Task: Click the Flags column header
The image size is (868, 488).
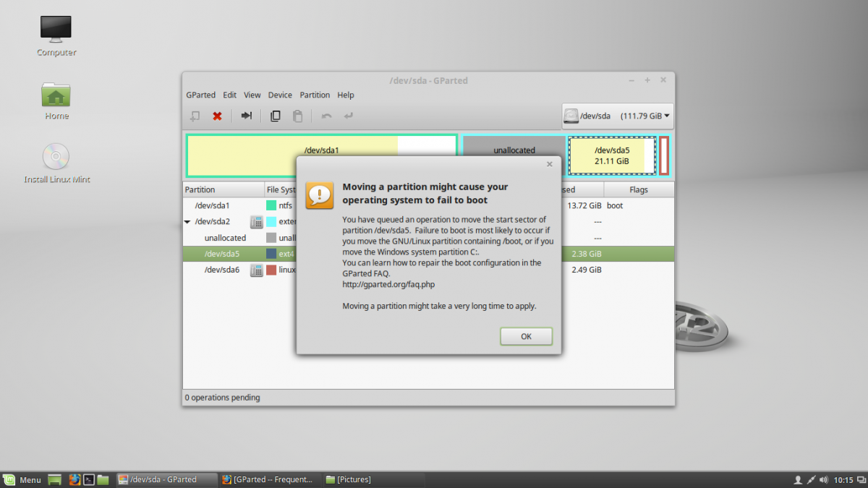Action: pos(639,189)
